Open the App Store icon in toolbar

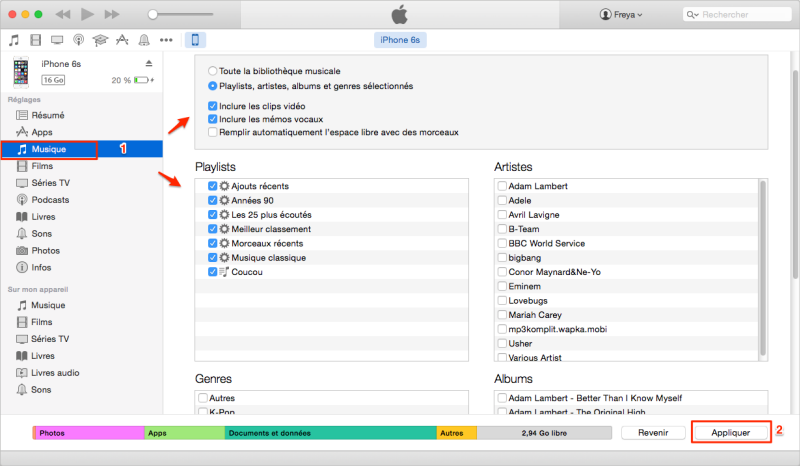[x=122, y=40]
